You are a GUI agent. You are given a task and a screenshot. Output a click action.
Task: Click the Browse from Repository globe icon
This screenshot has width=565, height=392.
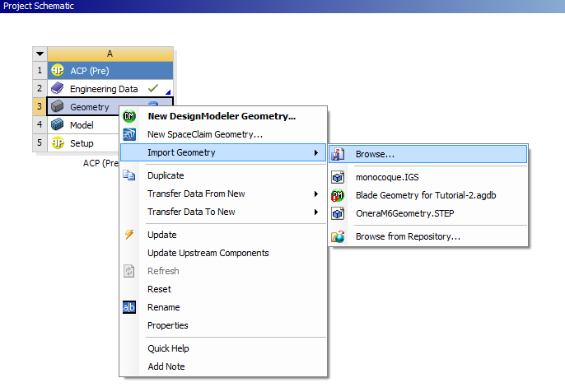(x=338, y=236)
